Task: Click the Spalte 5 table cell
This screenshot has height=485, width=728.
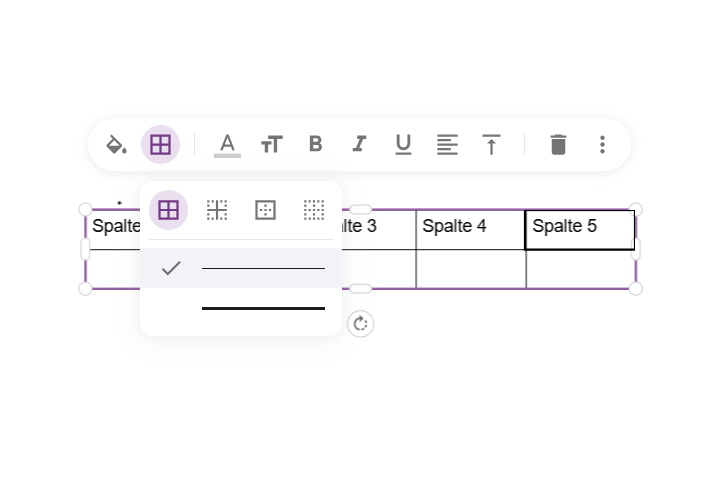Action: click(x=580, y=230)
